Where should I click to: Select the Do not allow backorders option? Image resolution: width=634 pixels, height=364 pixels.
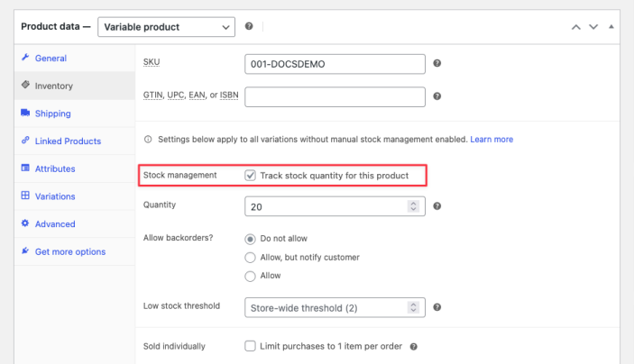[x=251, y=239]
